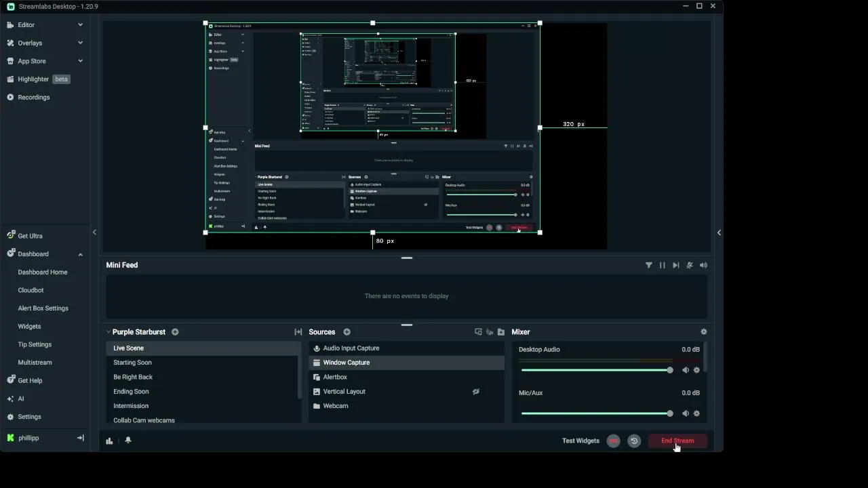Open Mixer settings gear
868x488 pixels.
[704, 332]
